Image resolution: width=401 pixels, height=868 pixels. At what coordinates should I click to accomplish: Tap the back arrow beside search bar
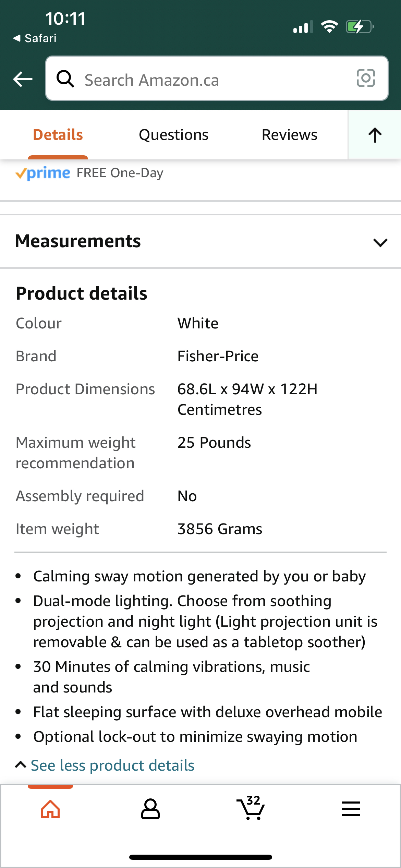[23, 79]
